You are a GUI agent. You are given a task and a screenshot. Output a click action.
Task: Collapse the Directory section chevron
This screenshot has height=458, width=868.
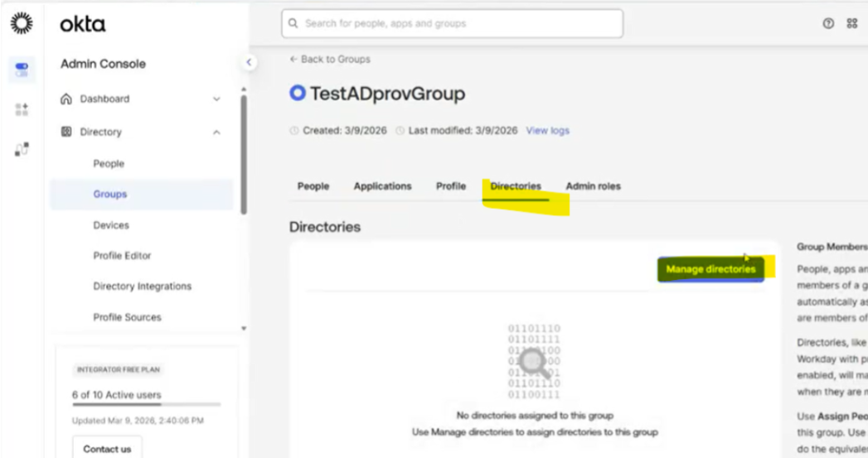point(216,133)
